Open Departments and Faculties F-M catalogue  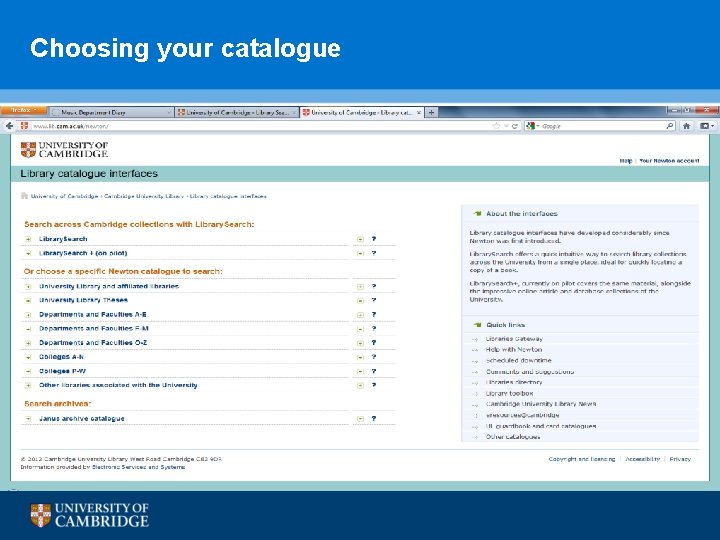94,328
